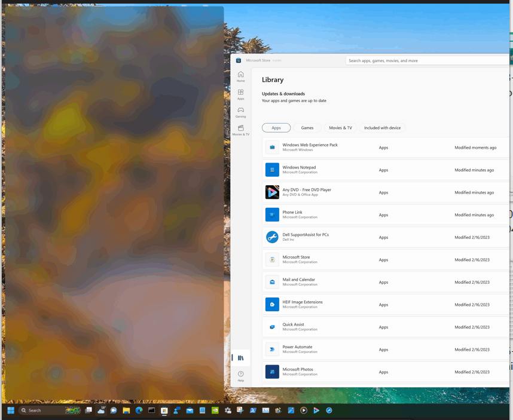Open the HEIF Image Extensions entry
Image resolution: width=513 pixels, height=420 pixels.
click(x=386, y=305)
